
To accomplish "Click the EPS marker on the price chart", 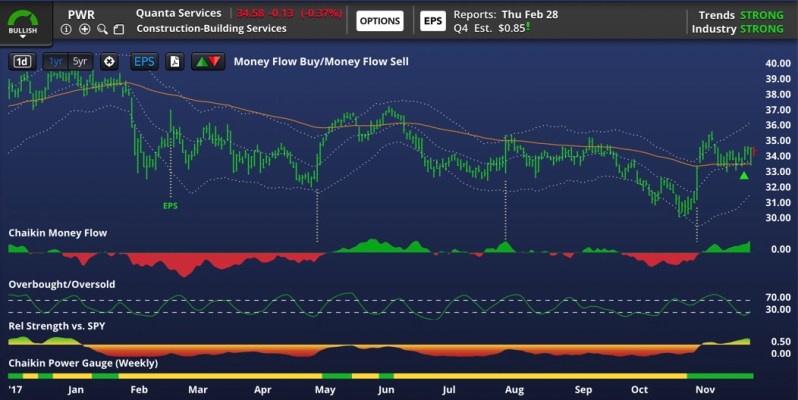I will [170, 205].
